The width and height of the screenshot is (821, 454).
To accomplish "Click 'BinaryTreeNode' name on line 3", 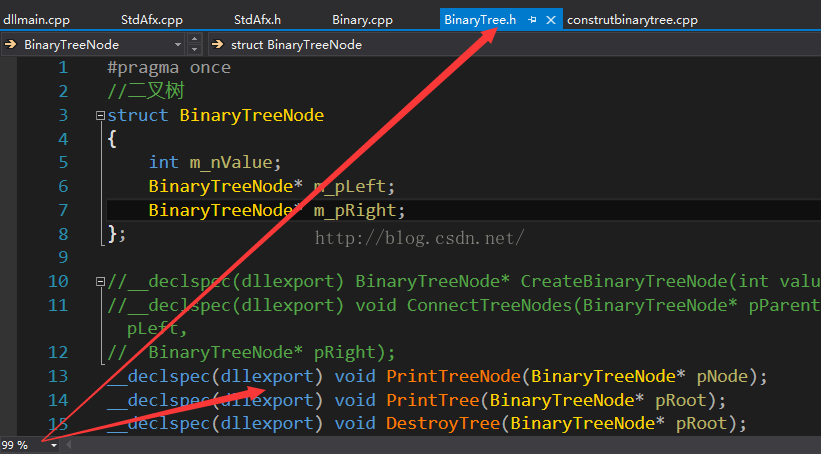I will click(x=252, y=115).
